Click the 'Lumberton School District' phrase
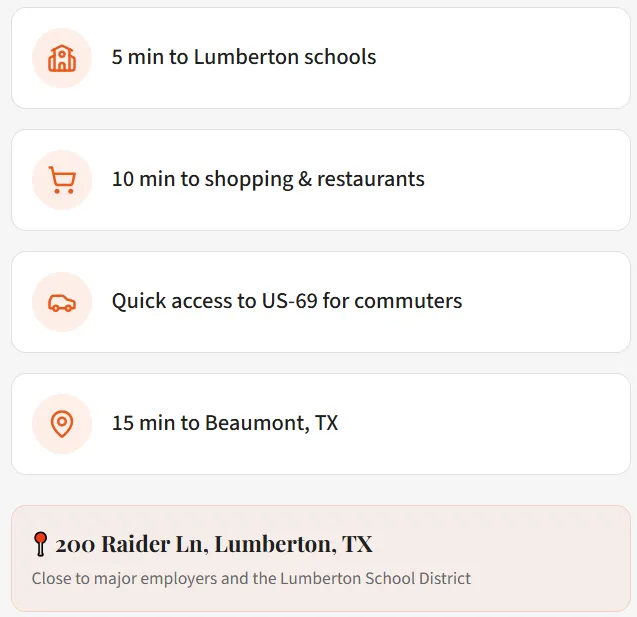This screenshot has width=637, height=617. pos(375,578)
